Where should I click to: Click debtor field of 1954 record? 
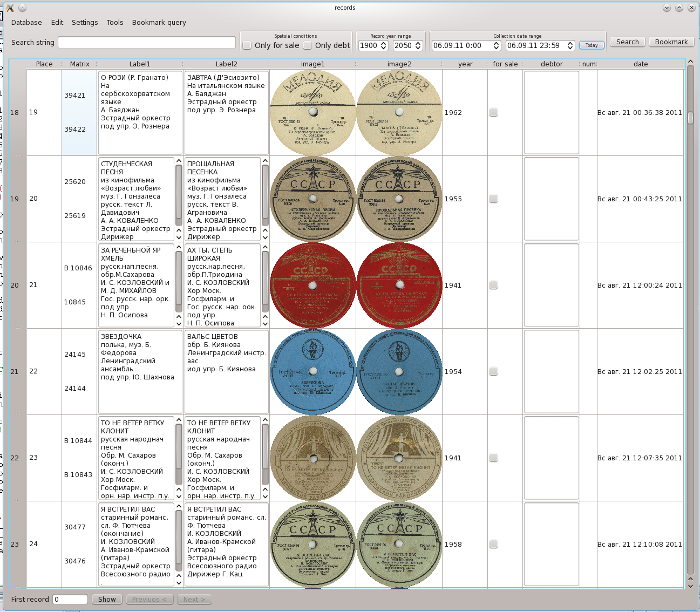[552, 371]
